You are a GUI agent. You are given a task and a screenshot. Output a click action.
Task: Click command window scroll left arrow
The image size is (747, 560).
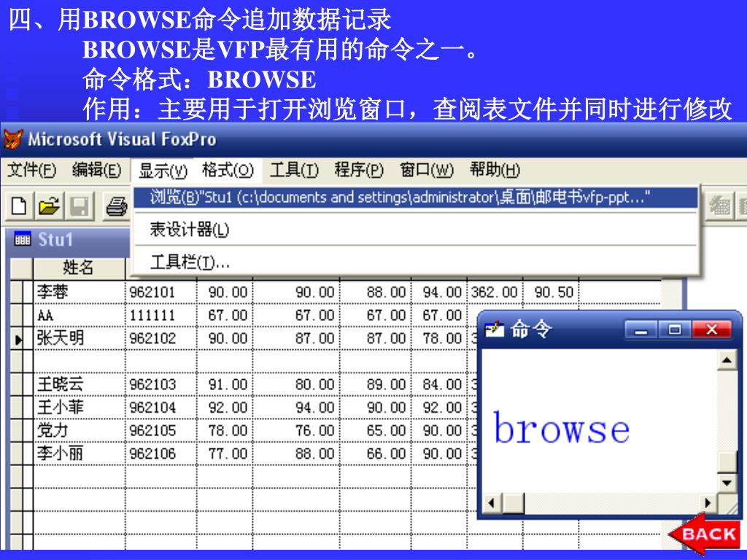[x=492, y=503]
